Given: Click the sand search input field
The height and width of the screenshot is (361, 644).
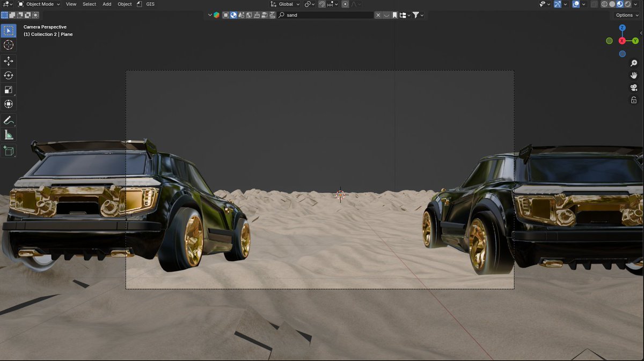Looking at the screenshot, I should pos(322,14).
